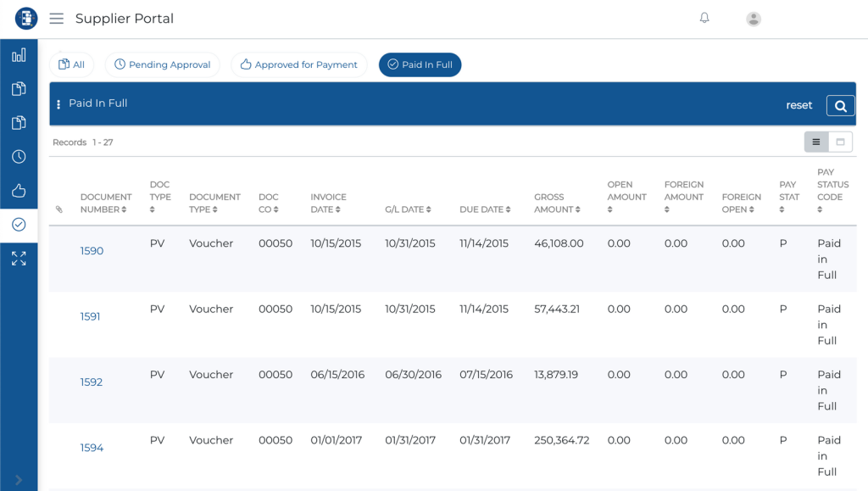
Task: Sort by Gross Amount column
Action: (557, 204)
